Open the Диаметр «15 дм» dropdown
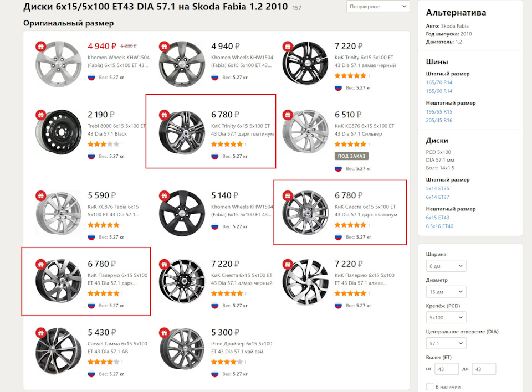This screenshot has height=392, width=532. point(446,292)
